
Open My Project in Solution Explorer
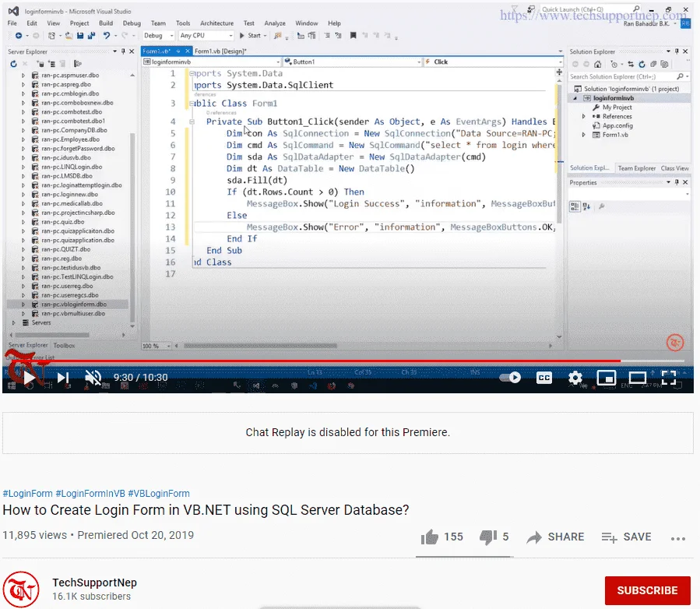tap(617, 107)
